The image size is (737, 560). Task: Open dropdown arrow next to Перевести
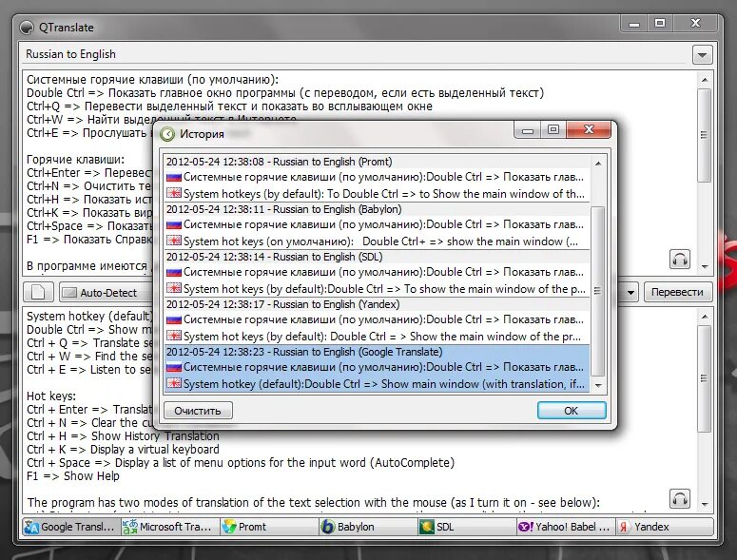(630, 292)
